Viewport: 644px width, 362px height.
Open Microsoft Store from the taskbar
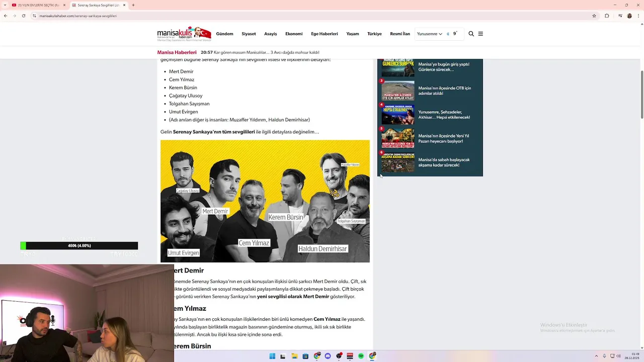click(305, 356)
